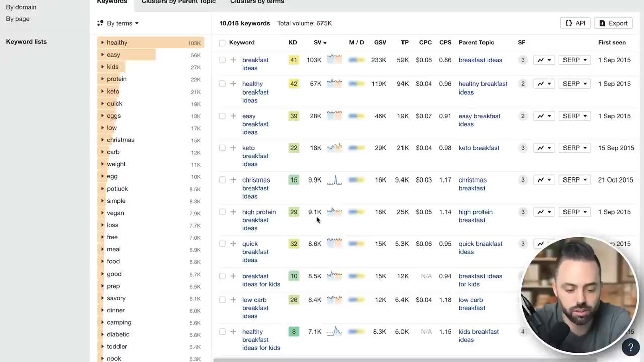The image size is (644, 362).
Task: Expand the 'healthy' term group
Action: [x=102, y=43]
